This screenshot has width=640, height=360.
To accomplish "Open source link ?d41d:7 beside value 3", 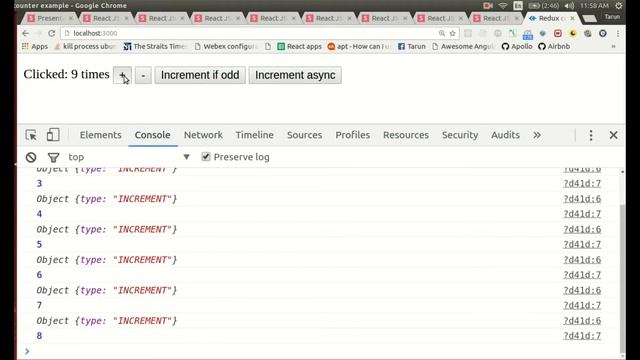I will coord(582,184).
